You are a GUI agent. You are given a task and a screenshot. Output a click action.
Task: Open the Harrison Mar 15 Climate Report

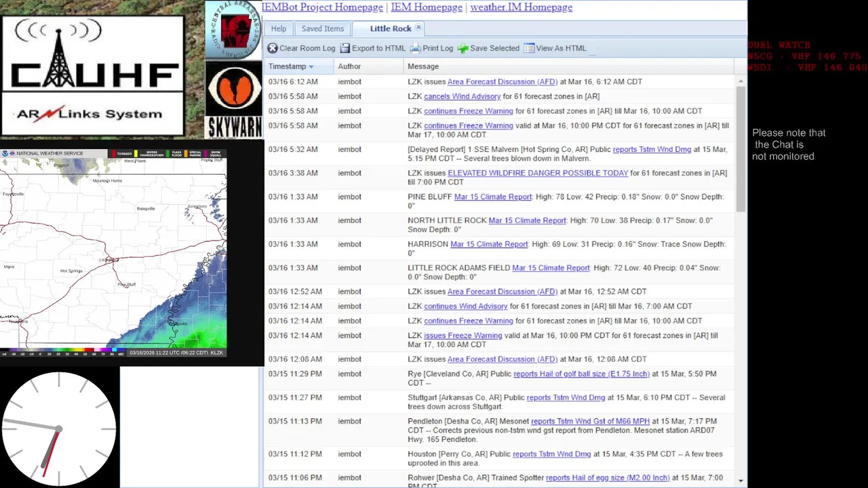pos(489,244)
